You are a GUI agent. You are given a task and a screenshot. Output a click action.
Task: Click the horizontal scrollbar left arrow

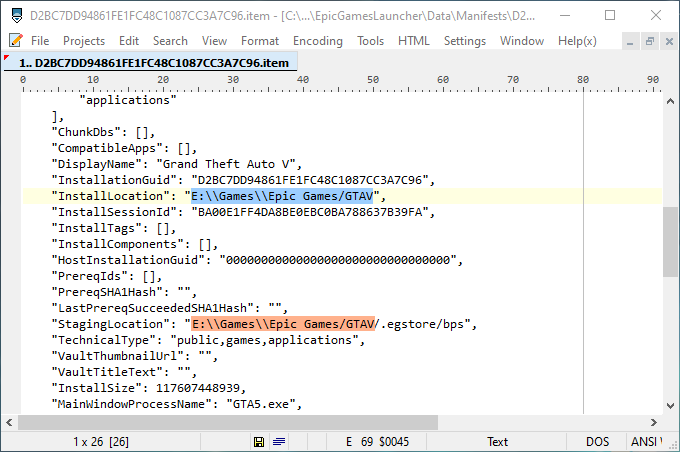click(x=9, y=423)
